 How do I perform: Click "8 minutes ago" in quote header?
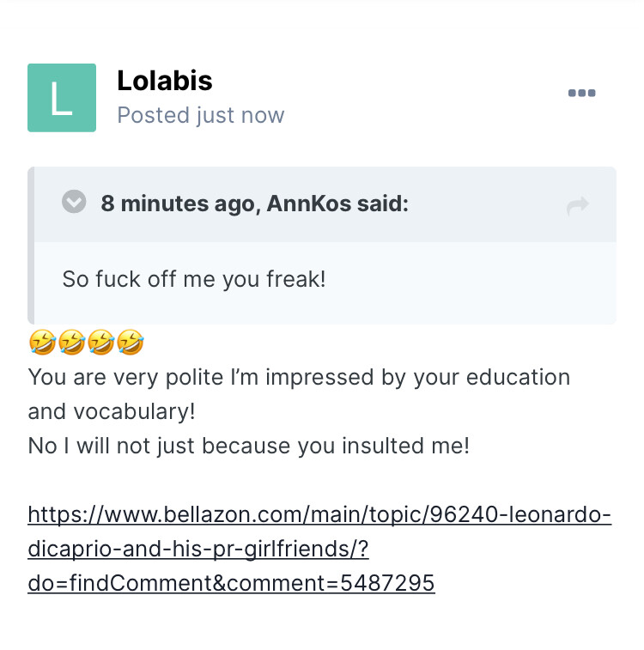coord(178,204)
